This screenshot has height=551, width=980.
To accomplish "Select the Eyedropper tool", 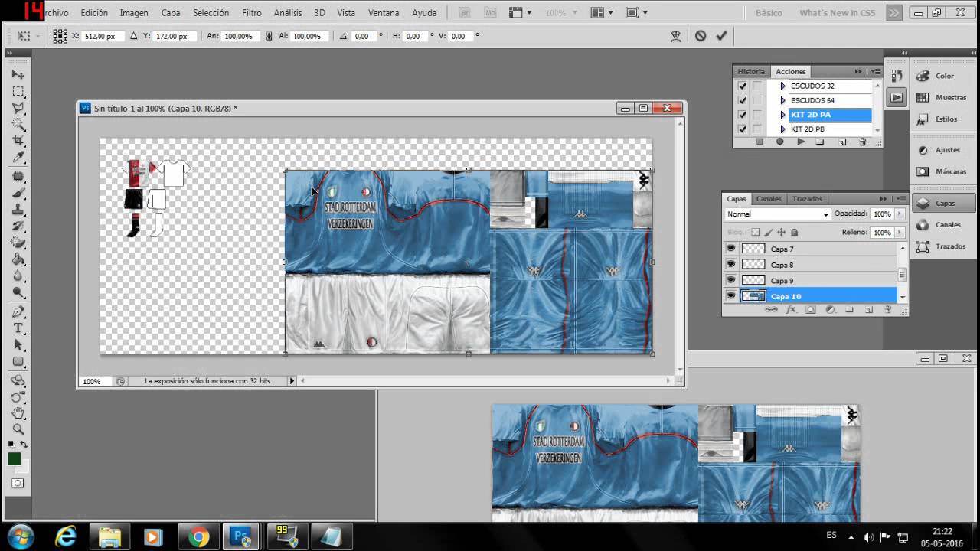I will (18, 158).
